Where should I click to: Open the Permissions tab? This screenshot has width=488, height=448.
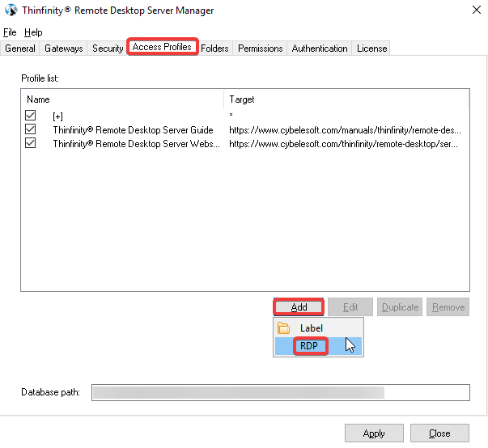pyautogui.click(x=260, y=49)
